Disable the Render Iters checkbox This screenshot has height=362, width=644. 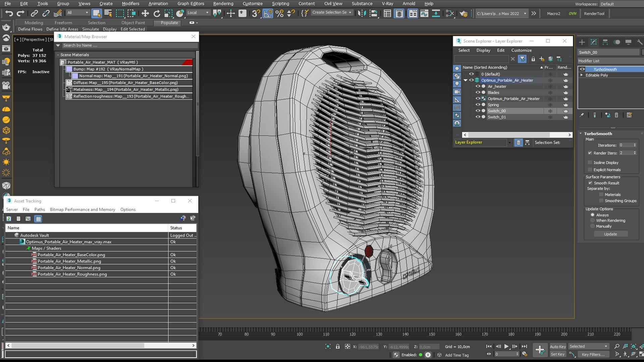coord(590,153)
